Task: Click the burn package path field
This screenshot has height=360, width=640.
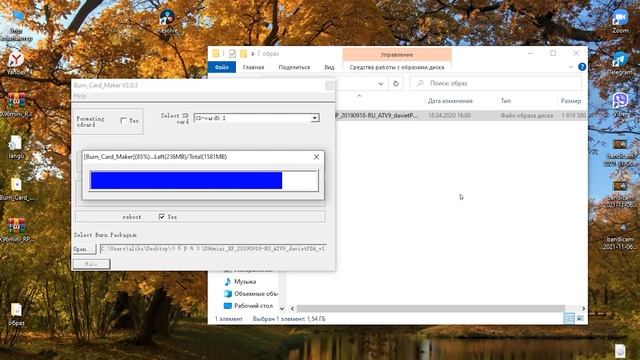Action: click(x=213, y=249)
